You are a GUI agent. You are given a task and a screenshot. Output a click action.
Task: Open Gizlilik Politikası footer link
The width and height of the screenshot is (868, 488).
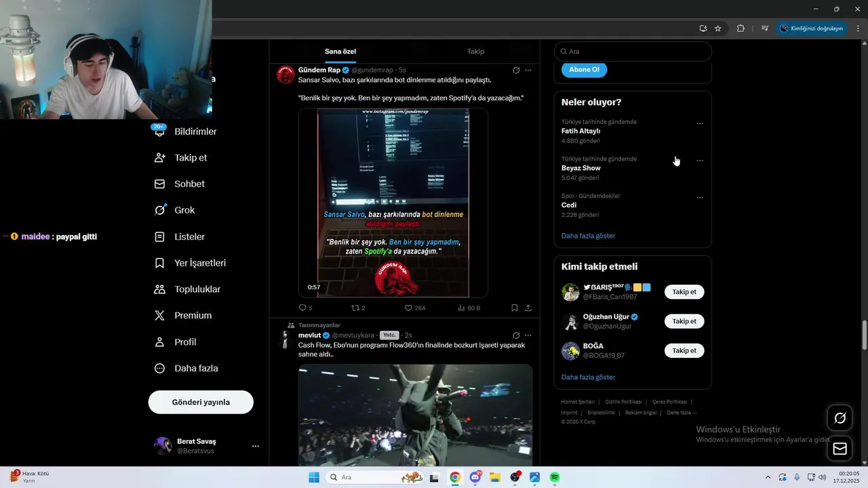pos(623,402)
